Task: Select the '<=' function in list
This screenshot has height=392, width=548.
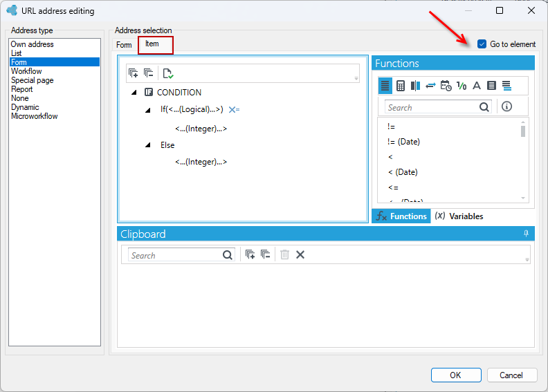Action: [x=393, y=187]
